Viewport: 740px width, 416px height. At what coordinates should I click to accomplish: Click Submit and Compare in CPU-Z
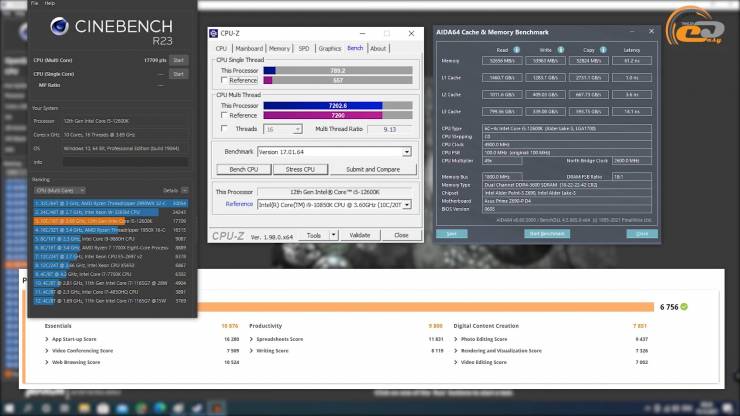click(x=373, y=170)
